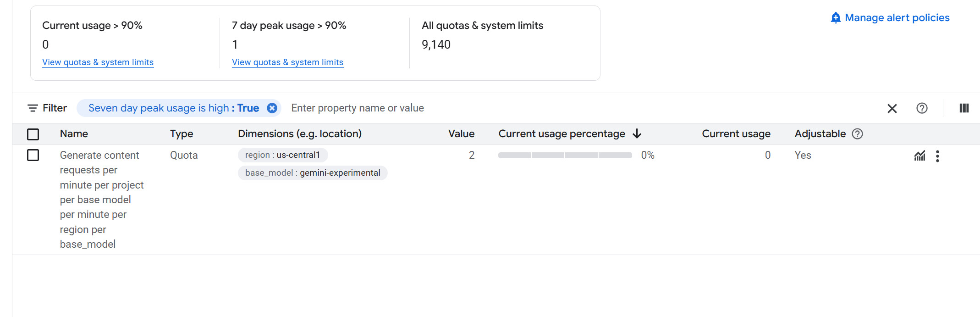Open the column display options icon
Viewport: 980px width, 317px height.
[x=964, y=108]
